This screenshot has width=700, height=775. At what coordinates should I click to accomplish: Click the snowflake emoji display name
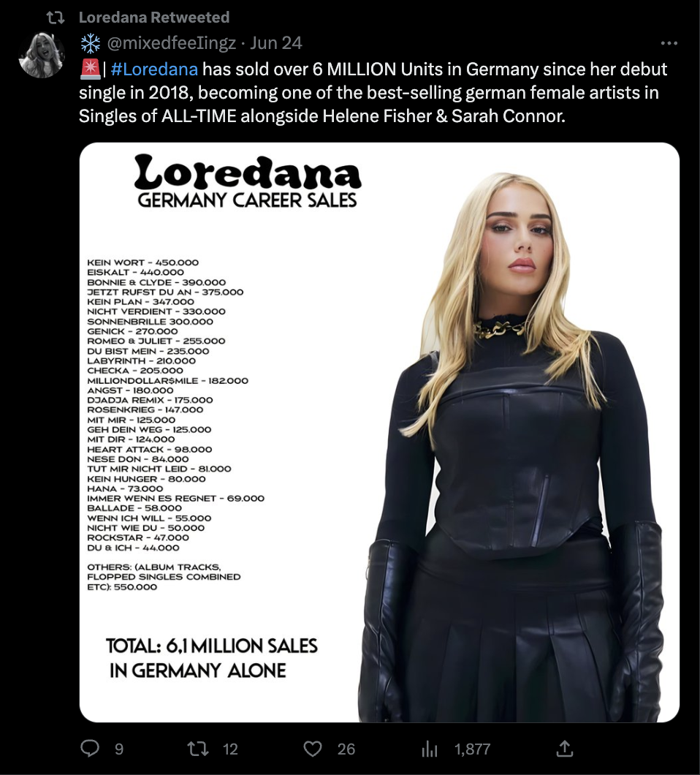click(91, 43)
